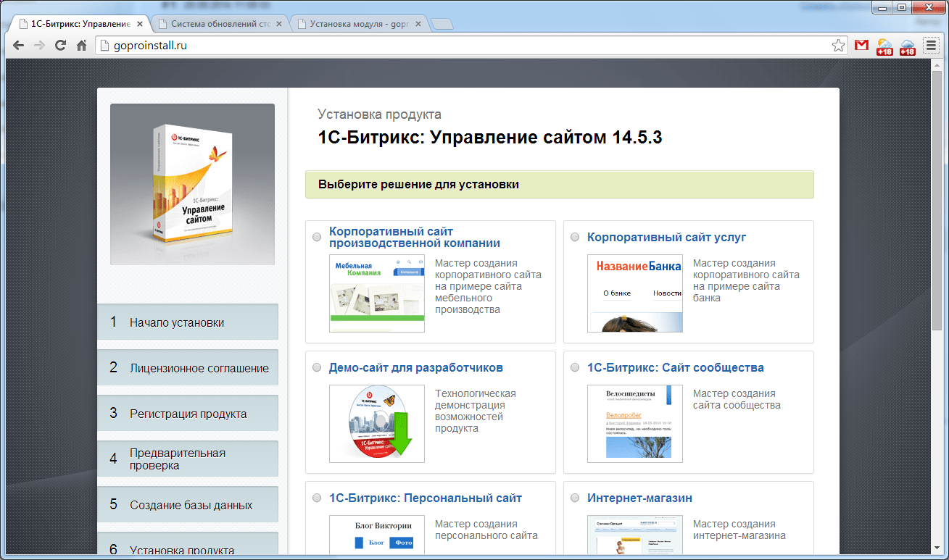Click Демо-сайт для разработчиков title
This screenshot has width=949, height=560.
(416, 367)
